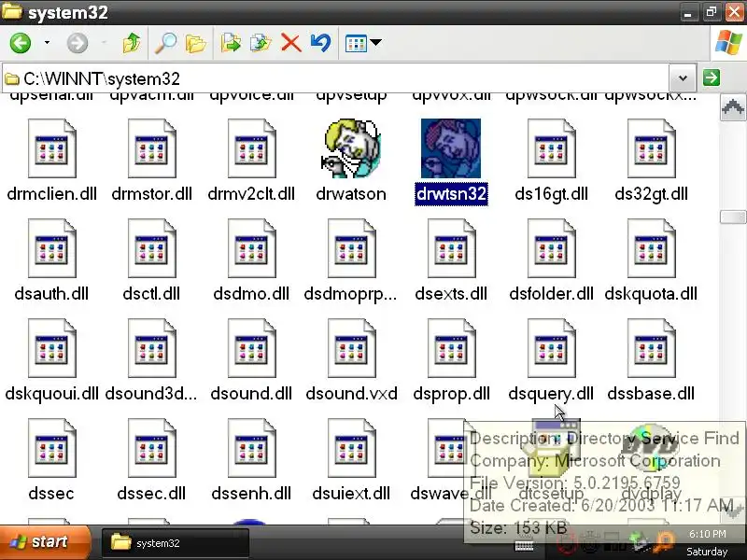Image resolution: width=747 pixels, height=560 pixels.
Task: Restore the system32 window size
Action: click(712, 12)
